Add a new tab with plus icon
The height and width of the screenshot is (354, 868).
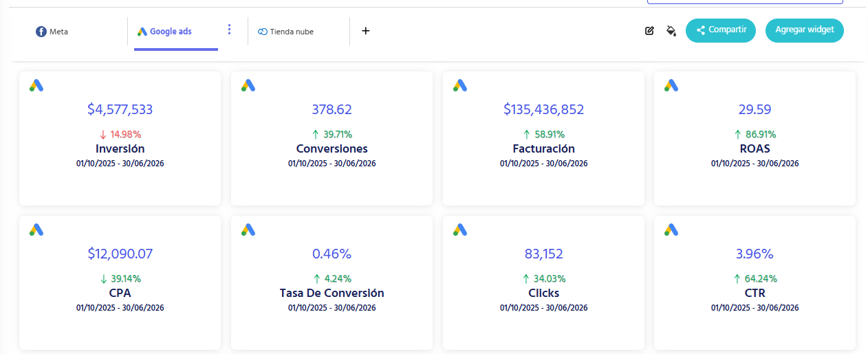(x=366, y=31)
